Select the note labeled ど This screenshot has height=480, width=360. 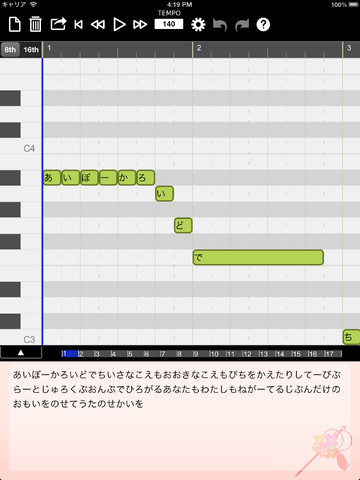click(183, 225)
